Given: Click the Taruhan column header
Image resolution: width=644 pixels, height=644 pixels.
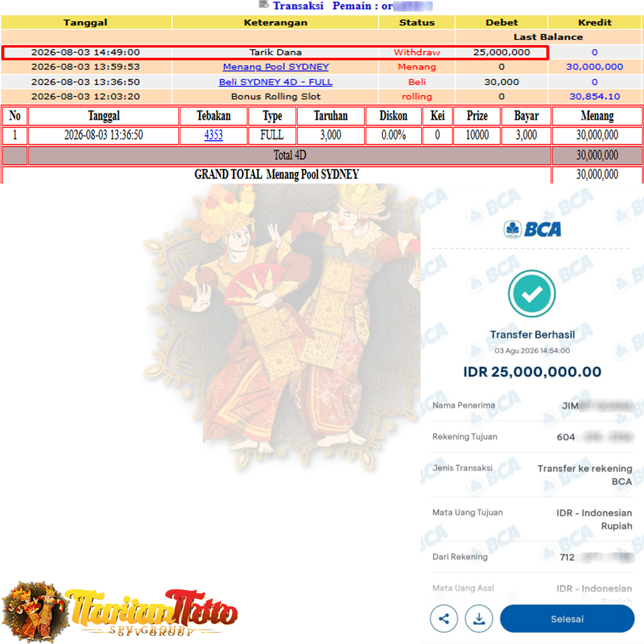Looking at the screenshot, I should (330, 116).
